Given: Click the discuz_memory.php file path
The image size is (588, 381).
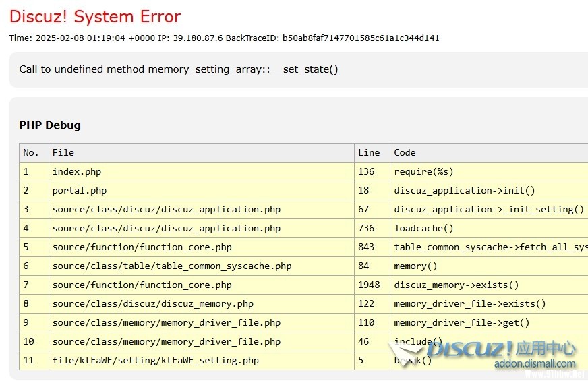Looking at the screenshot, I should (x=153, y=303).
